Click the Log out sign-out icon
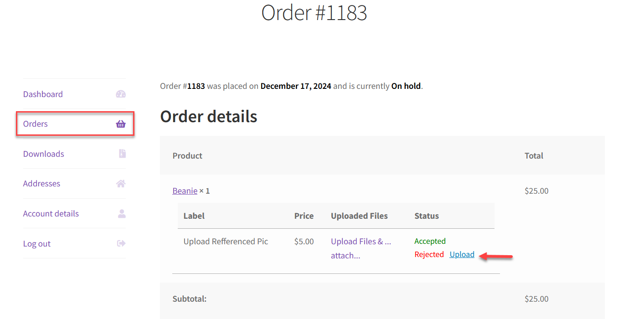This screenshot has height=319, width=644. pyautogui.click(x=121, y=243)
